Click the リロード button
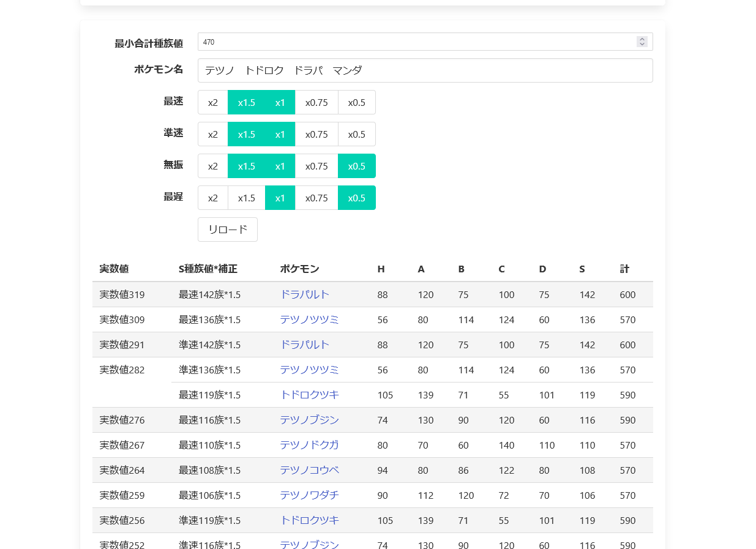Viewport: 756px width, 549px height. click(228, 230)
